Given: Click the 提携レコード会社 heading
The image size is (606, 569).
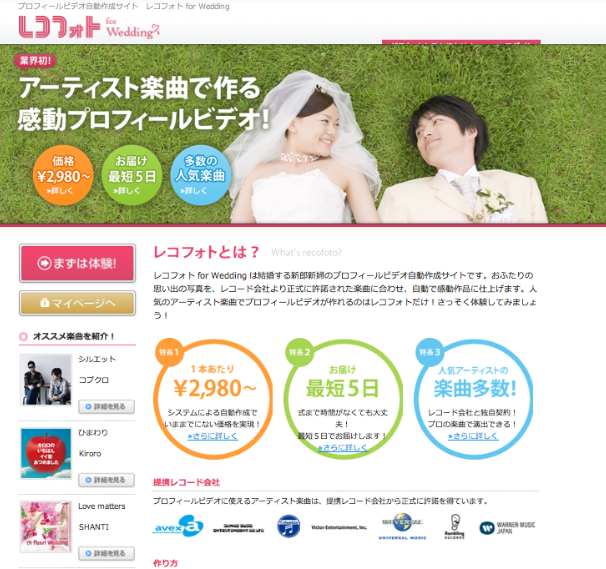Looking at the screenshot, I should coord(186,482).
